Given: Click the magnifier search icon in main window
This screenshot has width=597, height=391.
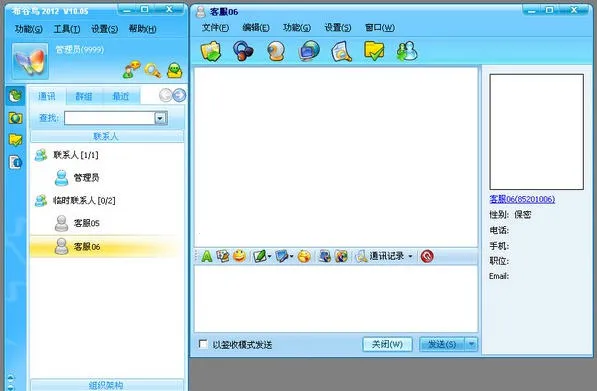Looking at the screenshot, I should (x=153, y=70).
